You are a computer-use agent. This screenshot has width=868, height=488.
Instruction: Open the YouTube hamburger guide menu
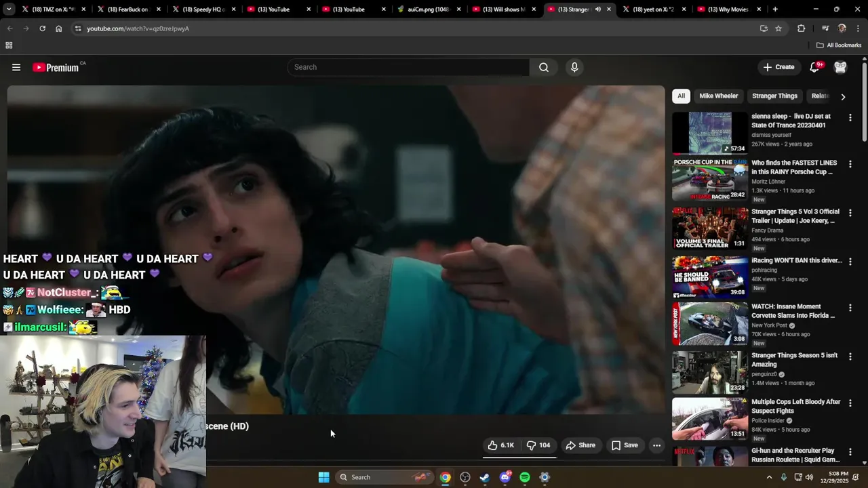pos(16,67)
